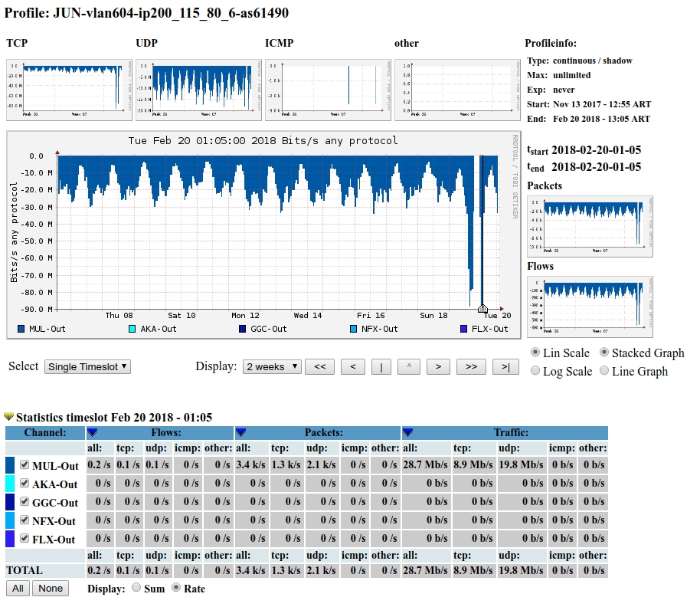Uncheck the MUL-Out channel checkbox
This screenshot has height=607, width=700.
(x=25, y=465)
